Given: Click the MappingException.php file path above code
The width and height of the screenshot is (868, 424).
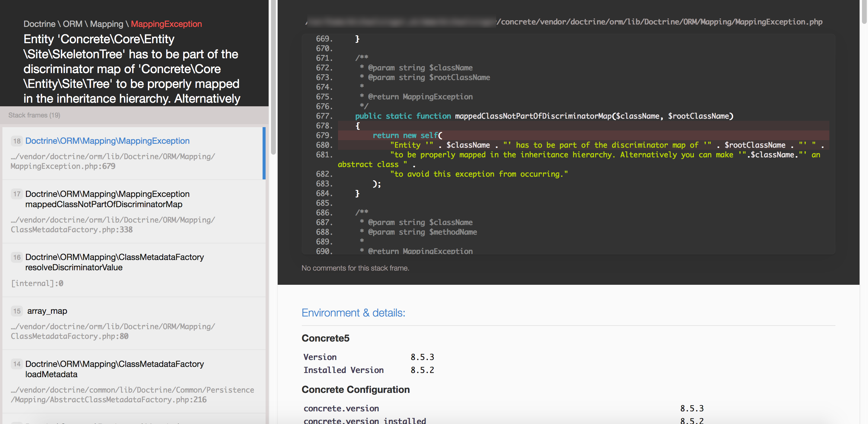Looking at the screenshot, I should tap(564, 22).
